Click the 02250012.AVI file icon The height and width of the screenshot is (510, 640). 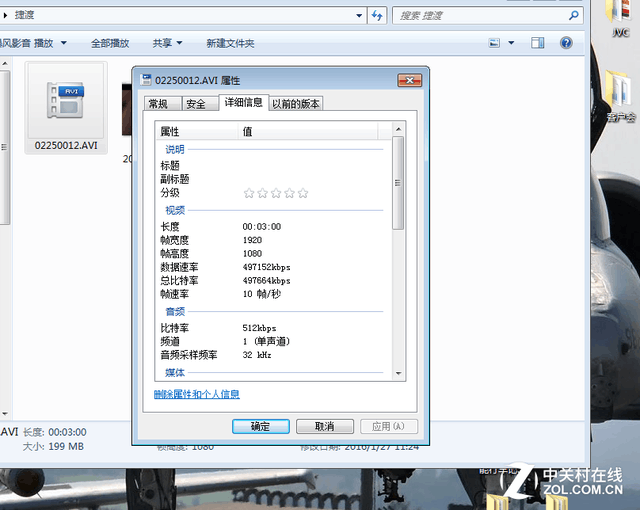[66, 101]
